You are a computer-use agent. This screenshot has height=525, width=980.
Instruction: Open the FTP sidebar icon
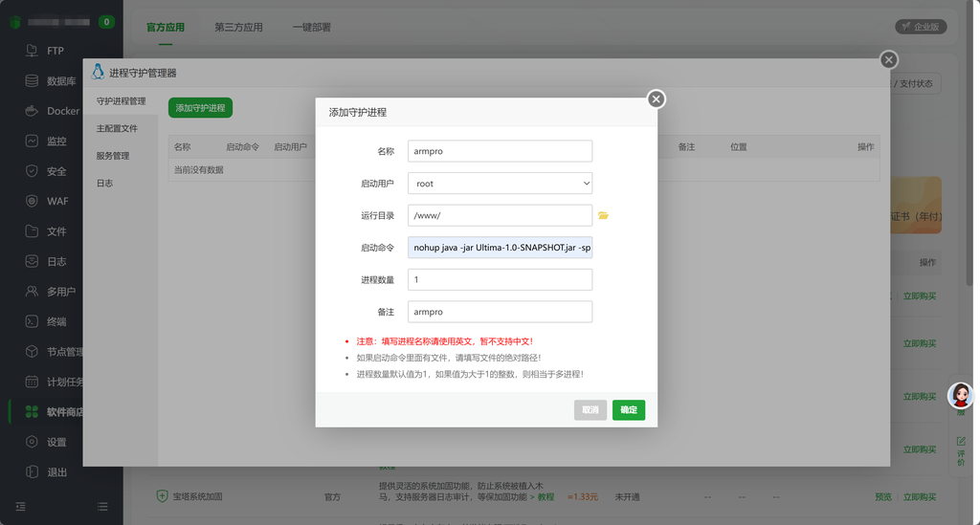tap(32, 51)
